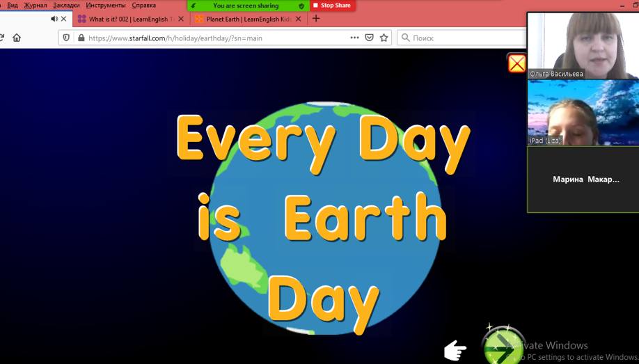
Task: Bookmark this page with star icon
Action: click(x=384, y=38)
